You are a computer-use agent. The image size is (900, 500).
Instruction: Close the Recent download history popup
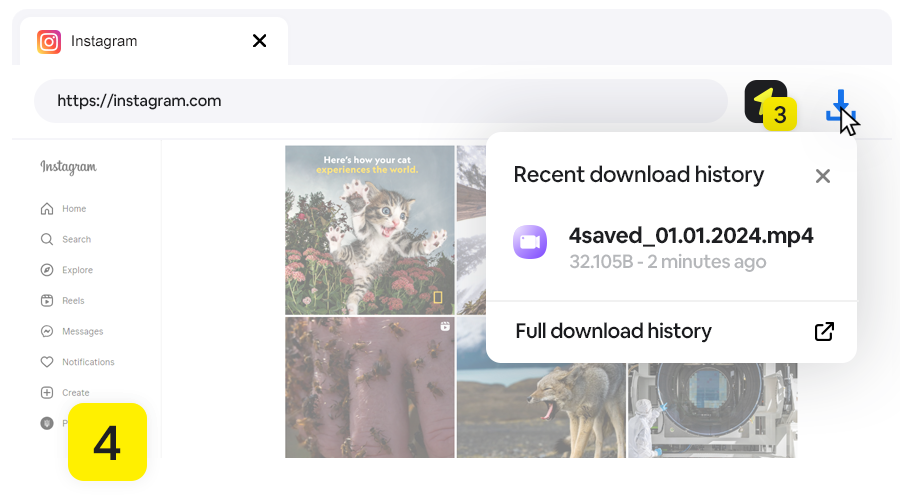pos(822,176)
